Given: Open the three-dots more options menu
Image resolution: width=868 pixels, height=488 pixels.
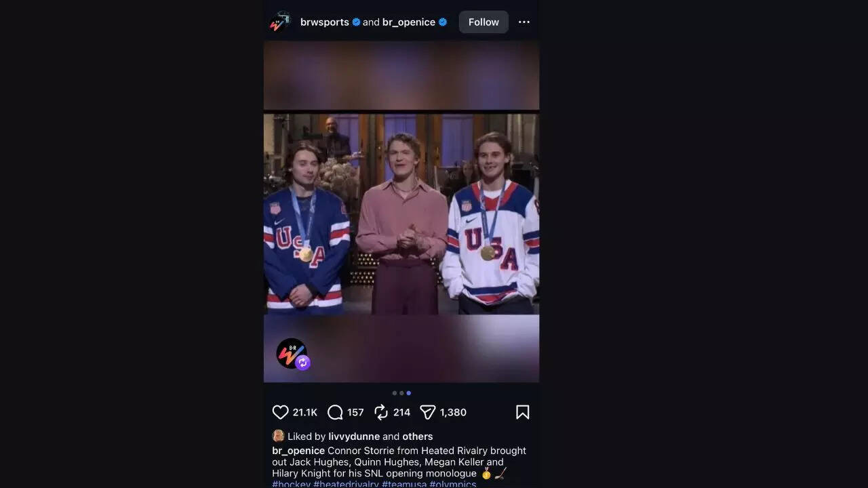Looking at the screenshot, I should click(x=524, y=22).
